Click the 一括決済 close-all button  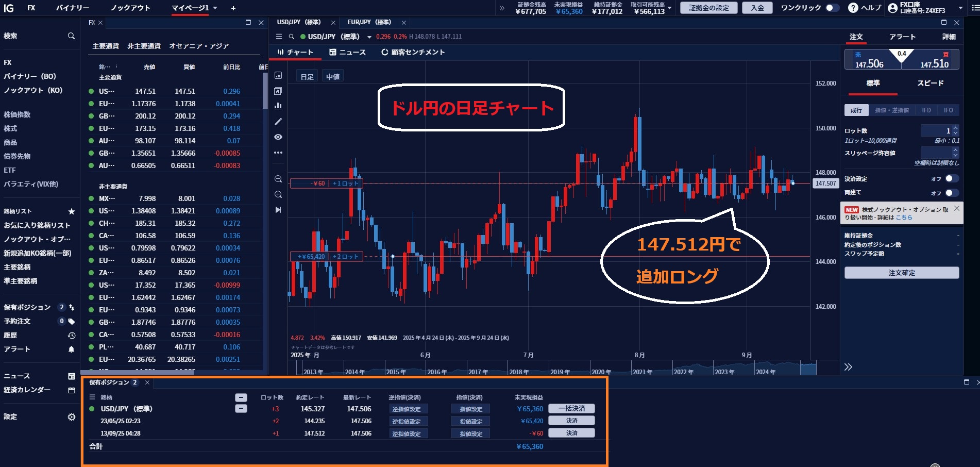[x=571, y=408]
